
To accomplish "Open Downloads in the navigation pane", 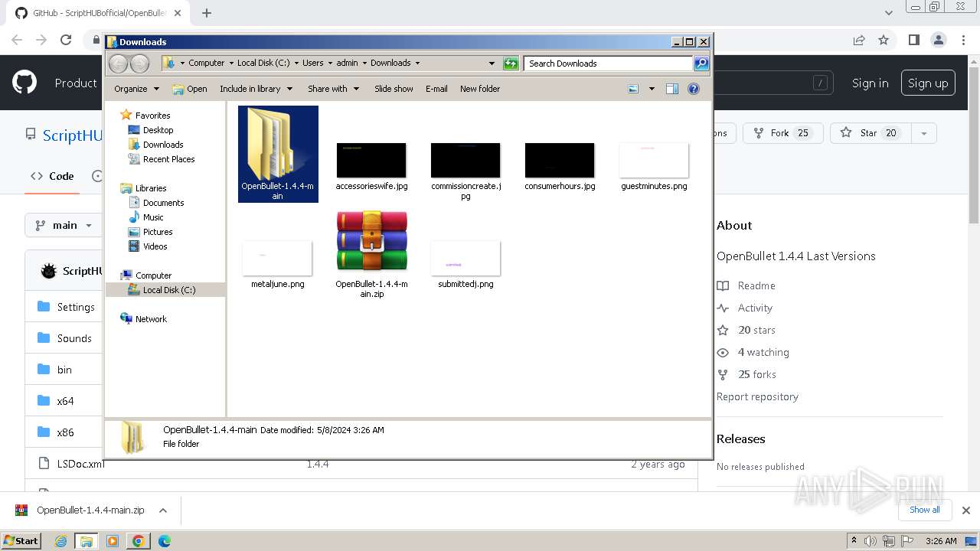I will tap(163, 145).
